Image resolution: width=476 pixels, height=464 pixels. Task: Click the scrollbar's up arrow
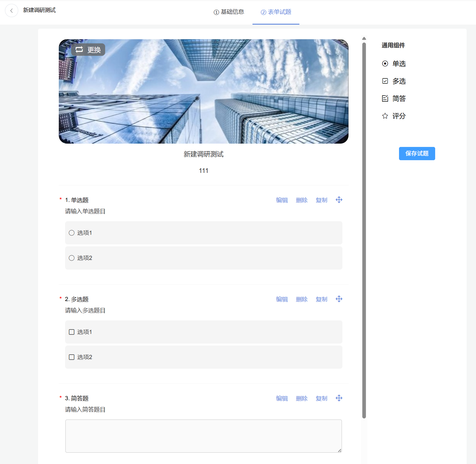click(364, 38)
